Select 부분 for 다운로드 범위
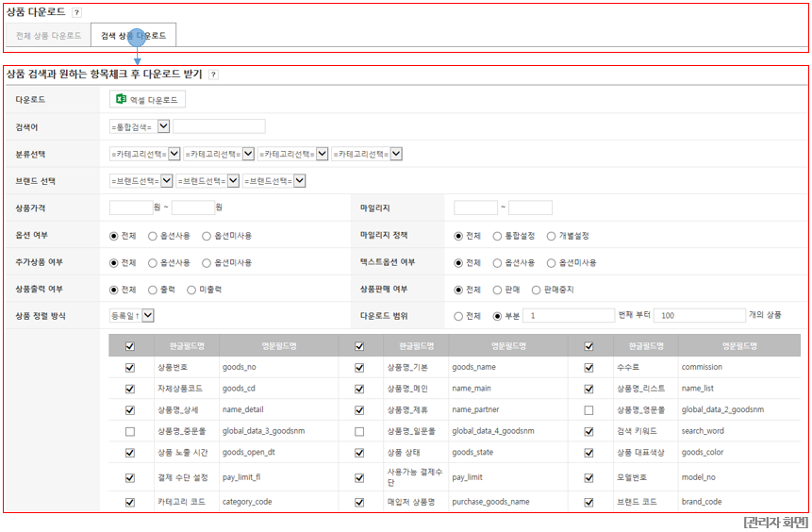Image resolution: width=812 pixels, height=532 pixels. 497,316
